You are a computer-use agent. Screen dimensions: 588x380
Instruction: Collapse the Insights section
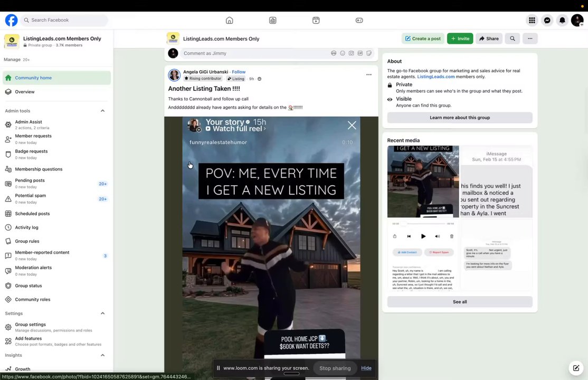(x=102, y=355)
